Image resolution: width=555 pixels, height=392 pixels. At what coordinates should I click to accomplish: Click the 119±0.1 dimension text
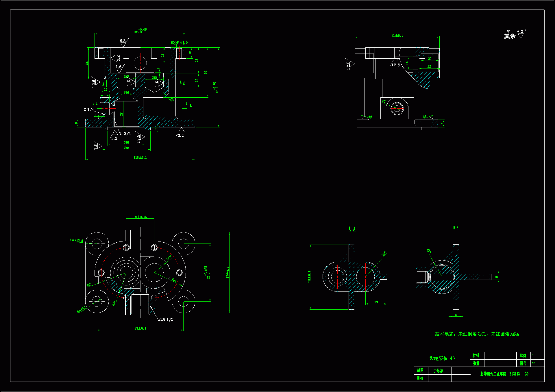[x=140, y=157]
